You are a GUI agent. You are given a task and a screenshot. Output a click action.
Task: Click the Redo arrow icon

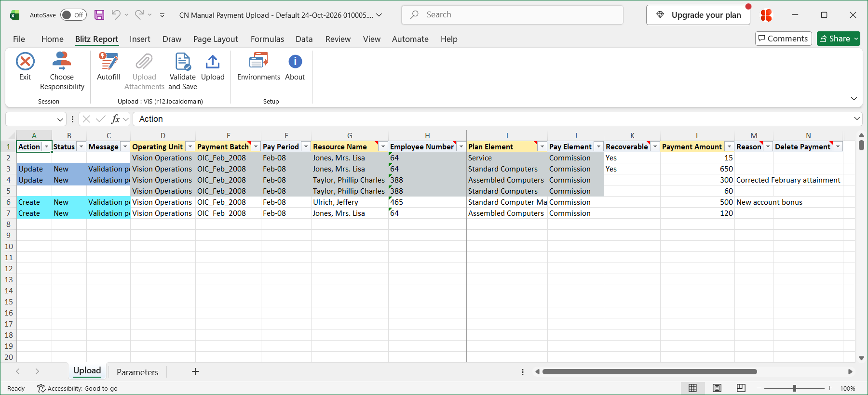(x=139, y=15)
